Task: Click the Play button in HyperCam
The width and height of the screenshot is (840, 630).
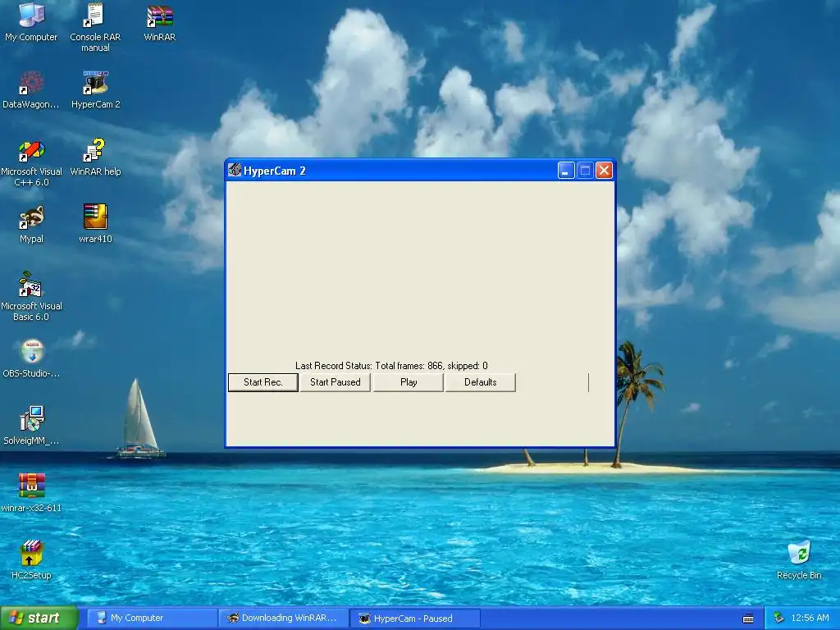Action: click(409, 382)
